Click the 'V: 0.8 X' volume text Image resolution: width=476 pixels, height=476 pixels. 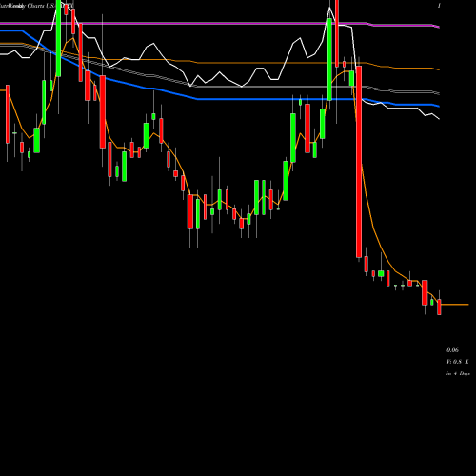tap(458, 362)
